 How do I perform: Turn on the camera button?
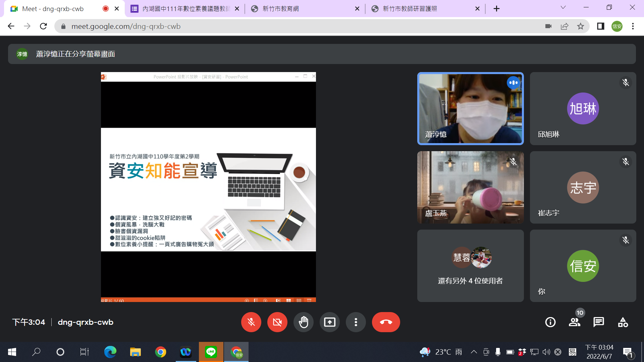[x=277, y=322]
